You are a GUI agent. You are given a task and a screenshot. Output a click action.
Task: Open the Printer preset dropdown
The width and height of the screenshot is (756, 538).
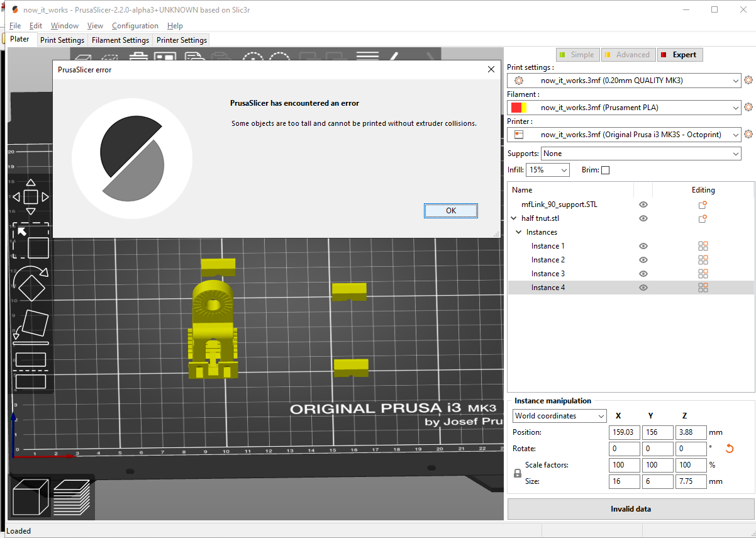pyautogui.click(x=625, y=134)
